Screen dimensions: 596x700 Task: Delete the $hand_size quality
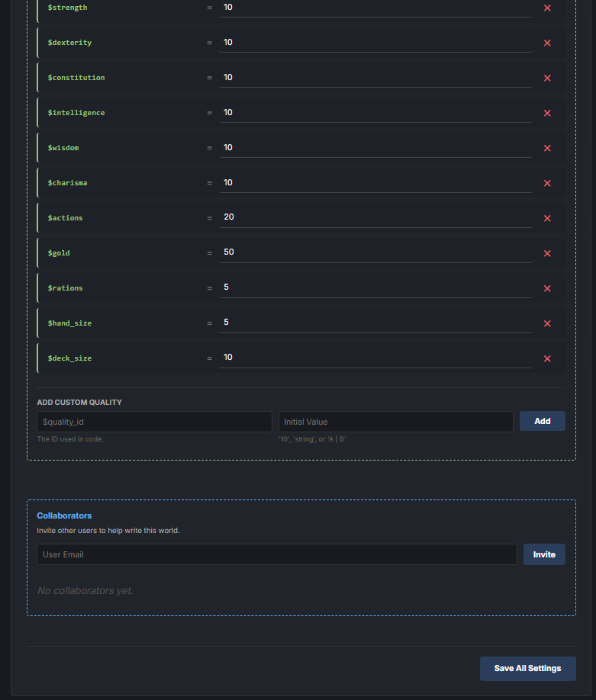pyautogui.click(x=547, y=323)
